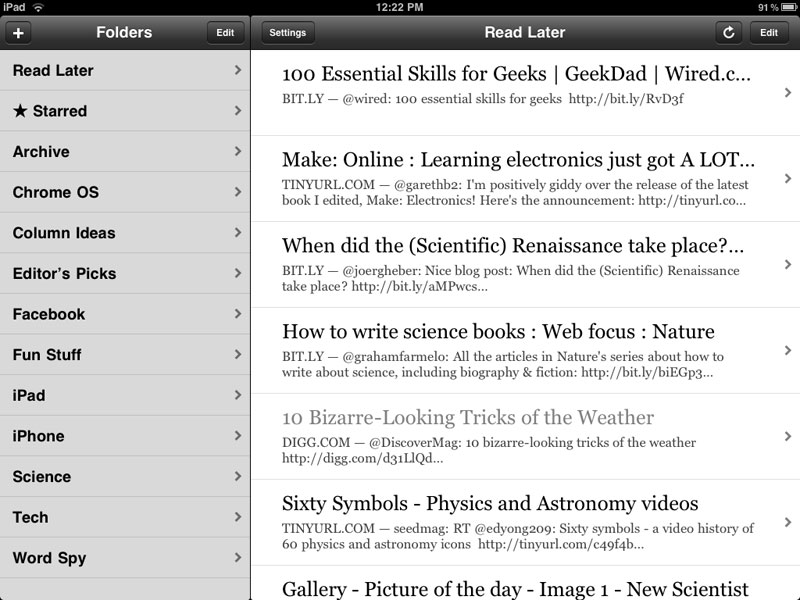This screenshot has width=800, height=600.
Task: Tap the Read Later panel title
Action: click(525, 33)
